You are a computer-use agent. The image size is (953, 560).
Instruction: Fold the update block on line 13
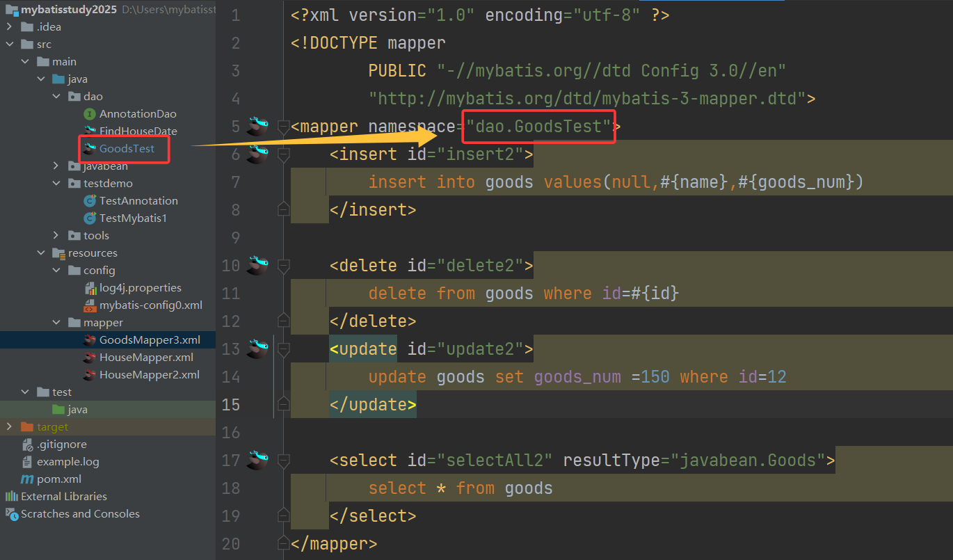pos(283,349)
